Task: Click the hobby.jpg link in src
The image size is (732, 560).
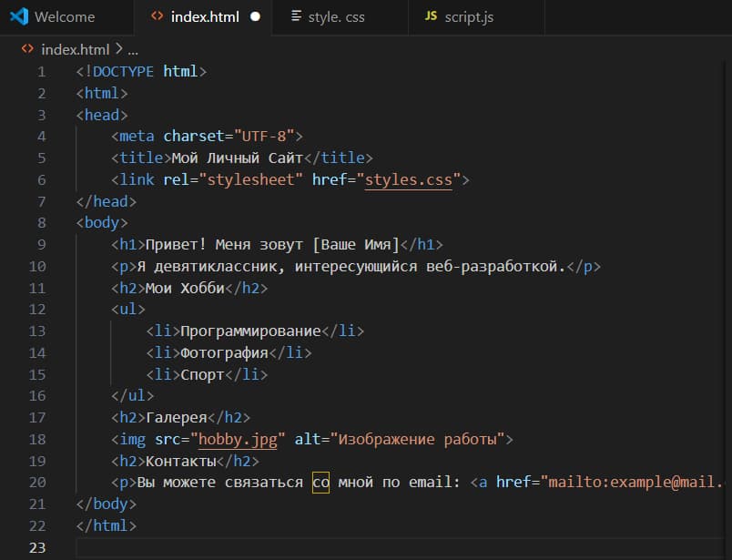Action: [x=238, y=440]
